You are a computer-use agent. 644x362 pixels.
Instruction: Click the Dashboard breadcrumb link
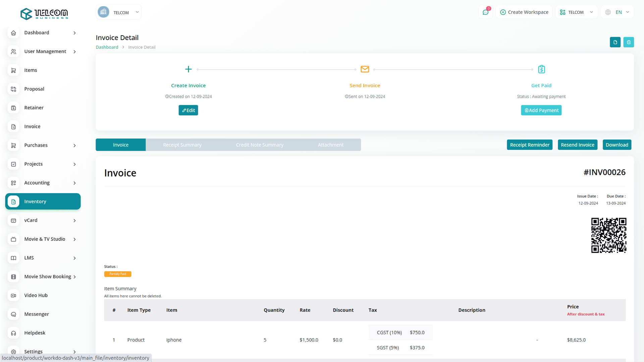107,47
